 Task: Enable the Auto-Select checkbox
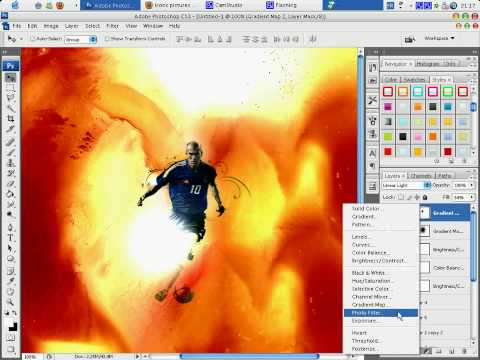coord(33,39)
